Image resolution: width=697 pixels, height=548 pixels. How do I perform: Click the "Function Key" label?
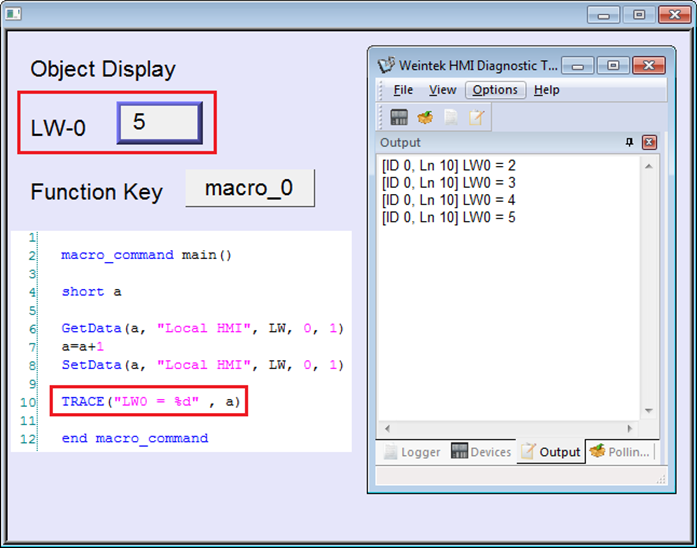point(96,192)
